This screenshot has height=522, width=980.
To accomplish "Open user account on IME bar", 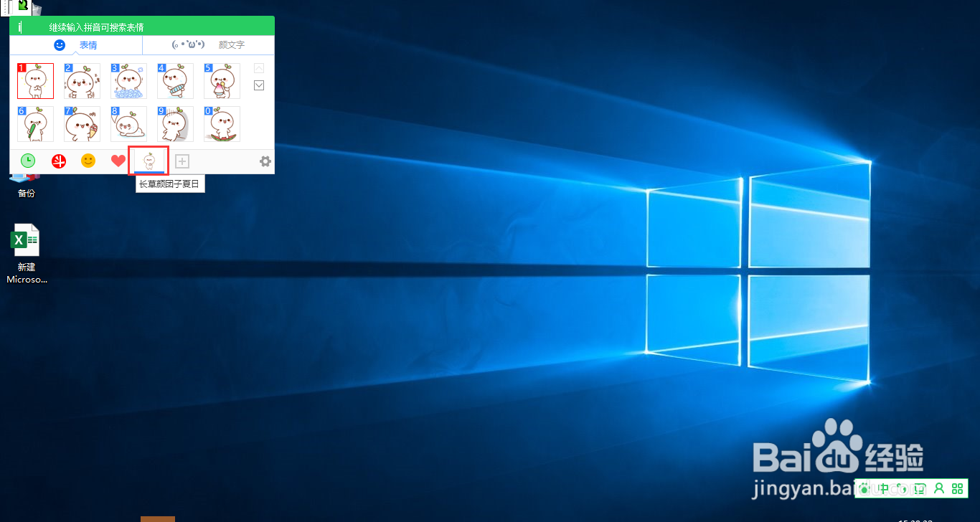I will [938, 489].
